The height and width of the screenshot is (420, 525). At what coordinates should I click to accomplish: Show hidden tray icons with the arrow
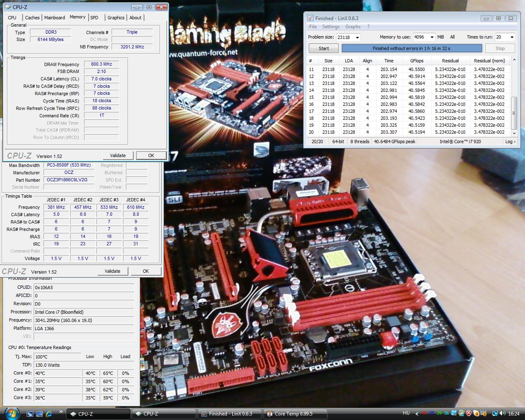pos(417,414)
